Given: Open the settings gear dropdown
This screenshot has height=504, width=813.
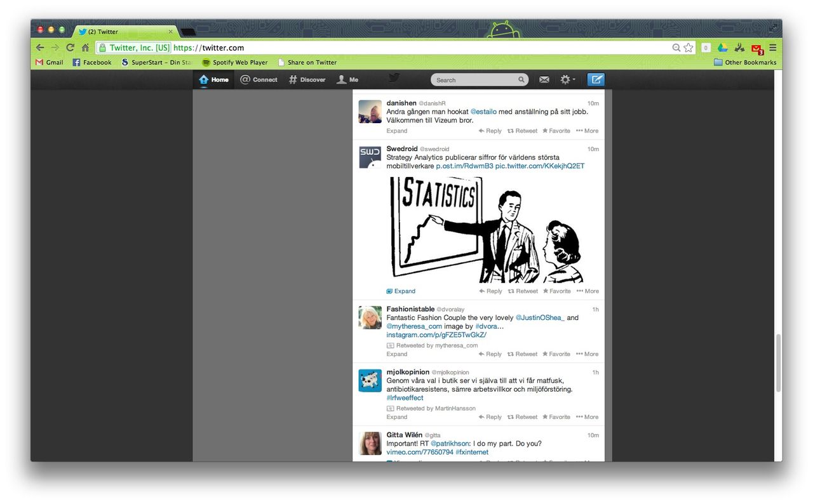Looking at the screenshot, I should tap(567, 79).
